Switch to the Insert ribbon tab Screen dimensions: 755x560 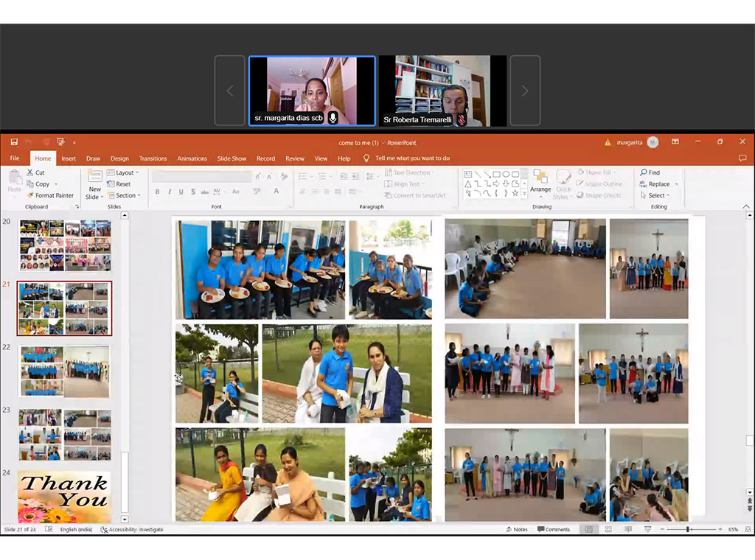coord(69,158)
